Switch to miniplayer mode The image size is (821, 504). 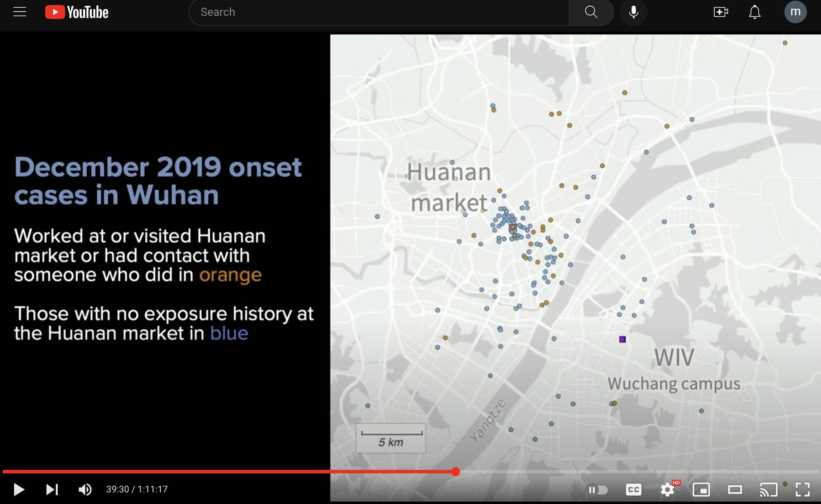coord(701,490)
